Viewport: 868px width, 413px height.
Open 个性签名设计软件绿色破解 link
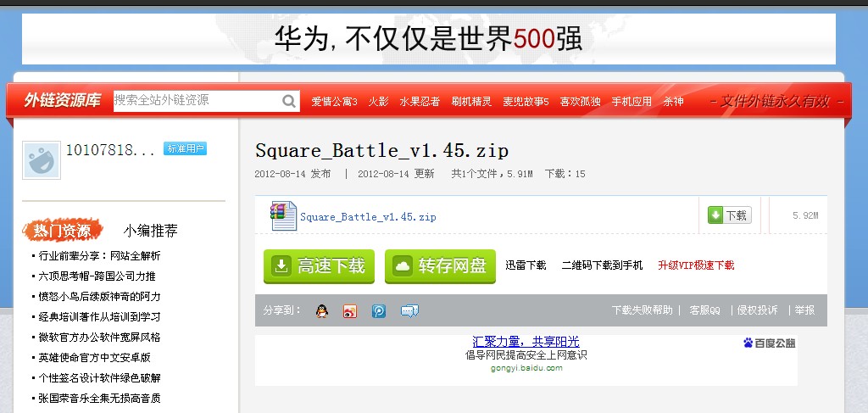[x=100, y=378]
